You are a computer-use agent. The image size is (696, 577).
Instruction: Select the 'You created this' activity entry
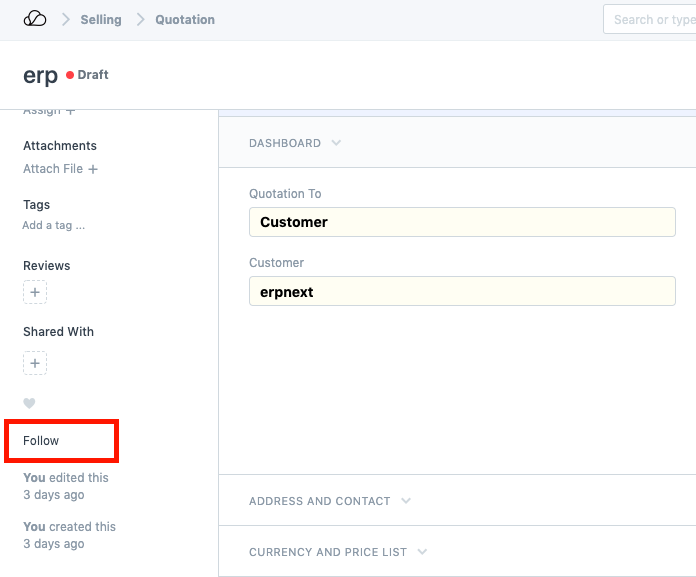(x=69, y=527)
